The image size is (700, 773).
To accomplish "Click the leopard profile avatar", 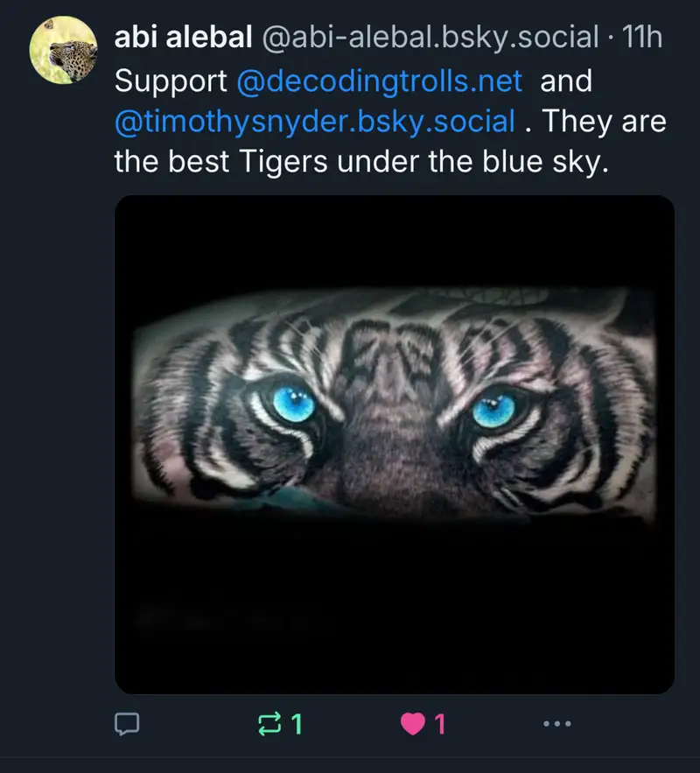I will point(63,47).
